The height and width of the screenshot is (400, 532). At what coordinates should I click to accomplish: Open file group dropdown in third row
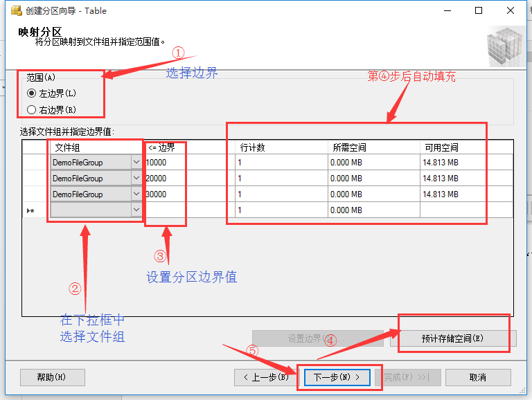coord(136,194)
